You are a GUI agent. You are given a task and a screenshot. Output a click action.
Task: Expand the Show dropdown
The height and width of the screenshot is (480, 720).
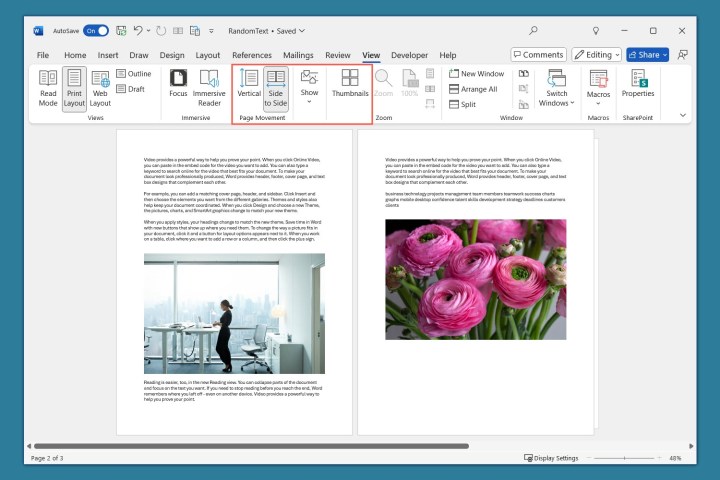(x=310, y=88)
